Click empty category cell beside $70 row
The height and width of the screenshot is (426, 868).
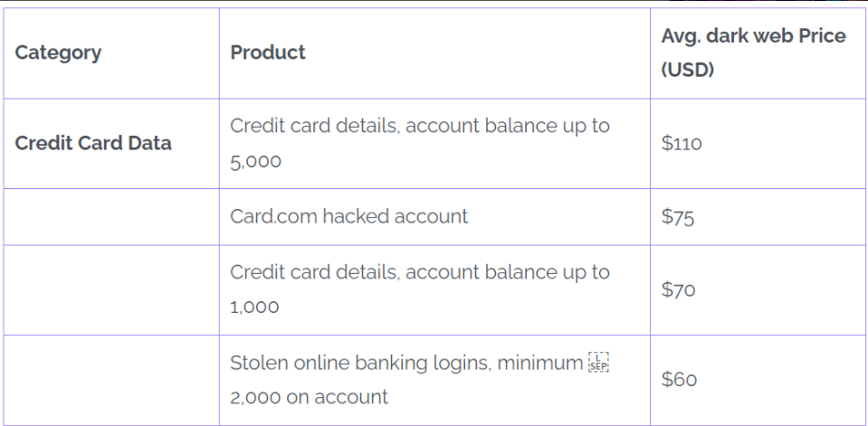click(x=111, y=290)
